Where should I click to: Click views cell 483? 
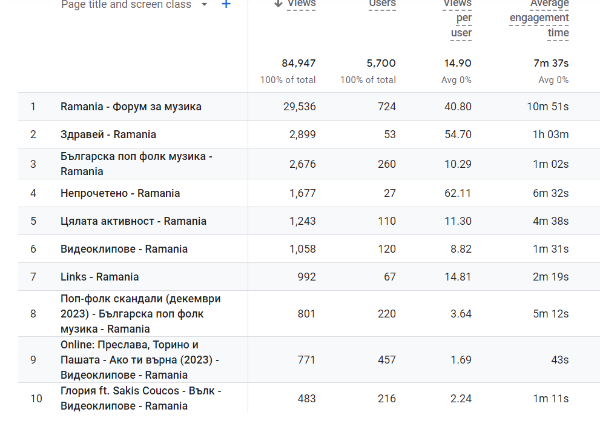point(307,398)
